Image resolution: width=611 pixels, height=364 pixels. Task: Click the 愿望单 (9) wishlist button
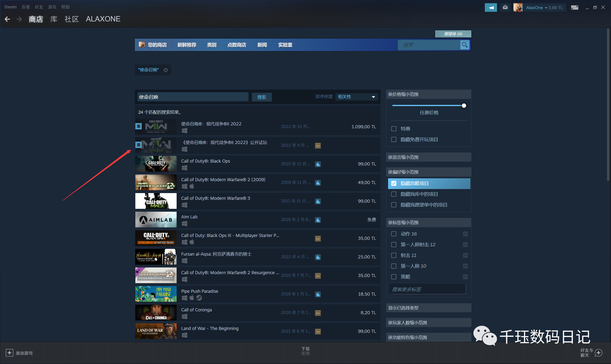tap(453, 34)
